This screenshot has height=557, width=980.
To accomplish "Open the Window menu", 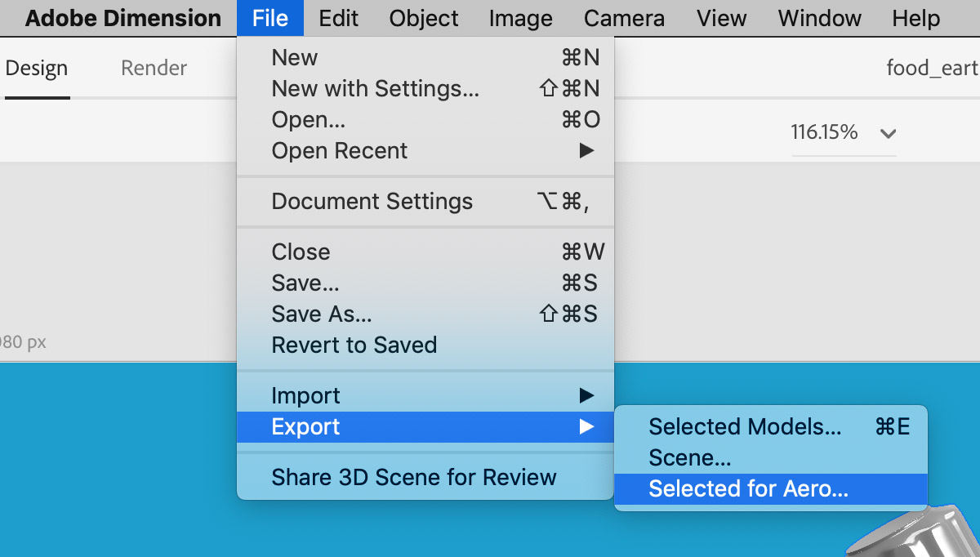I will (x=817, y=18).
